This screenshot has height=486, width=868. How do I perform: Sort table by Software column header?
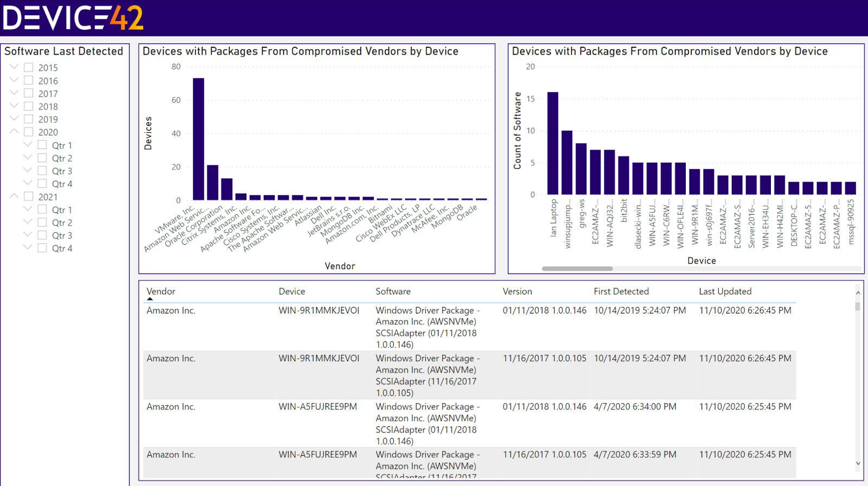(393, 291)
